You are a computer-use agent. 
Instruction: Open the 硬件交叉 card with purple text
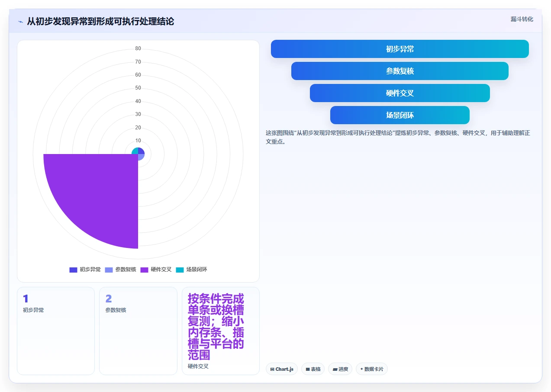click(x=221, y=331)
